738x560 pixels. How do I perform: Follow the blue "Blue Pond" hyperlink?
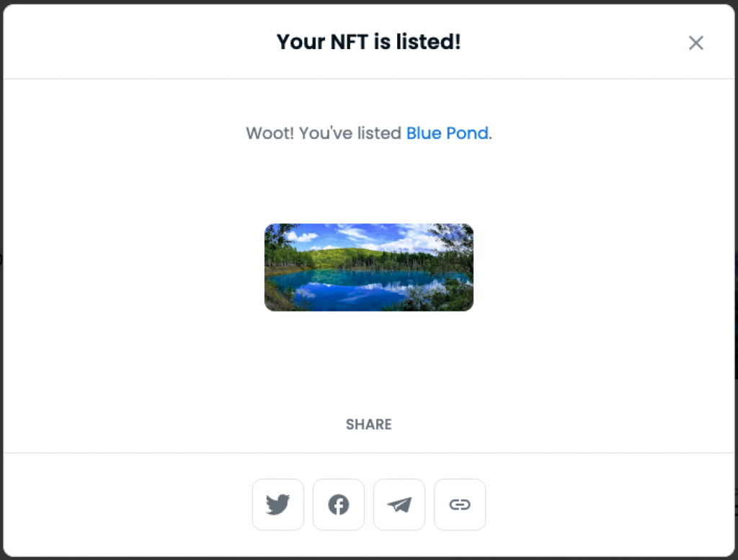tap(447, 133)
